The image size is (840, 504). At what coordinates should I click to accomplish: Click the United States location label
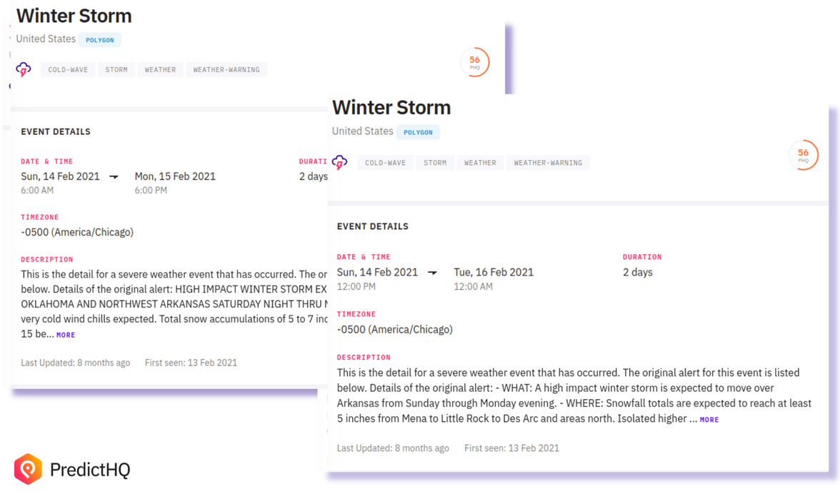[x=361, y=131]
